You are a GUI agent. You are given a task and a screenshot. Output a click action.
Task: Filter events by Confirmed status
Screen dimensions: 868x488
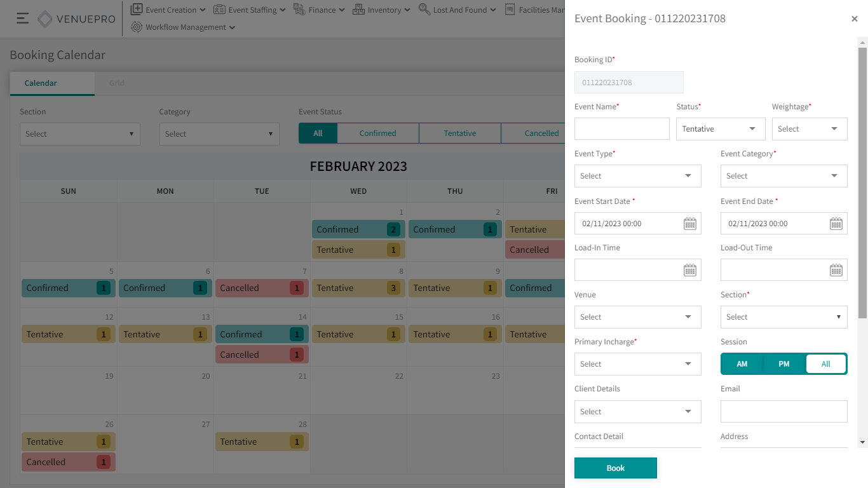(377, 133)
